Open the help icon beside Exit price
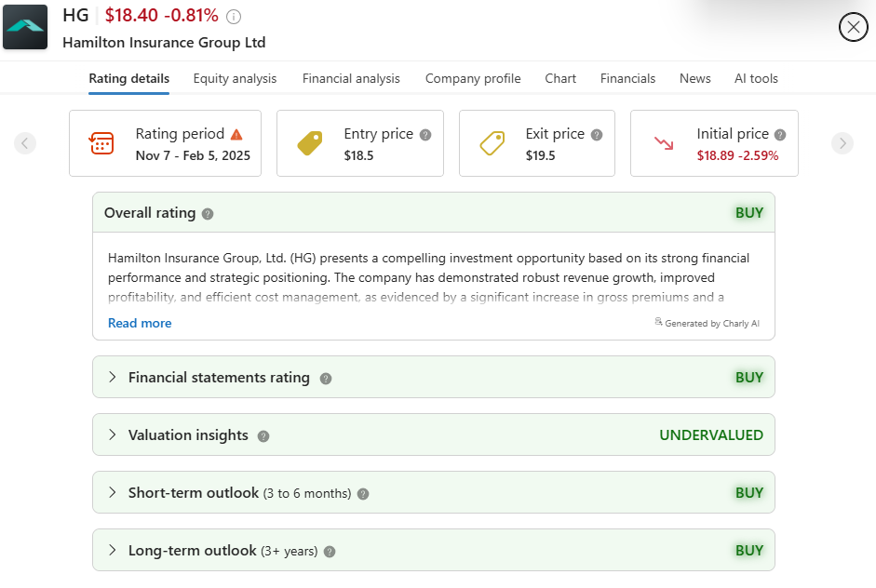The height and width of the screenshot is (588, 876). click(x=597, y=135)
